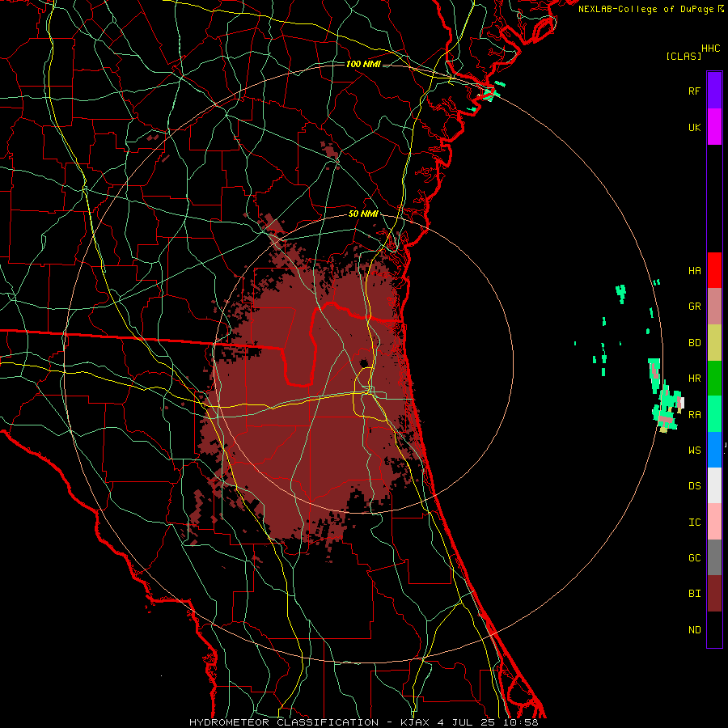Click the DS legend label
This screenshot has width=728, height=728.
[694, 485]
